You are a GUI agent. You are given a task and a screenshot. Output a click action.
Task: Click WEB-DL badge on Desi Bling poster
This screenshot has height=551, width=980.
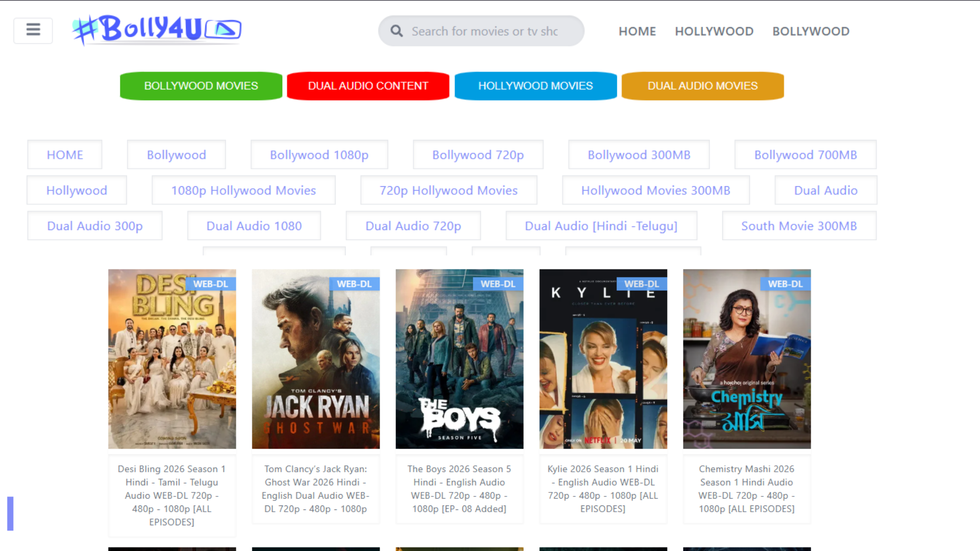(x=211, y=284)
